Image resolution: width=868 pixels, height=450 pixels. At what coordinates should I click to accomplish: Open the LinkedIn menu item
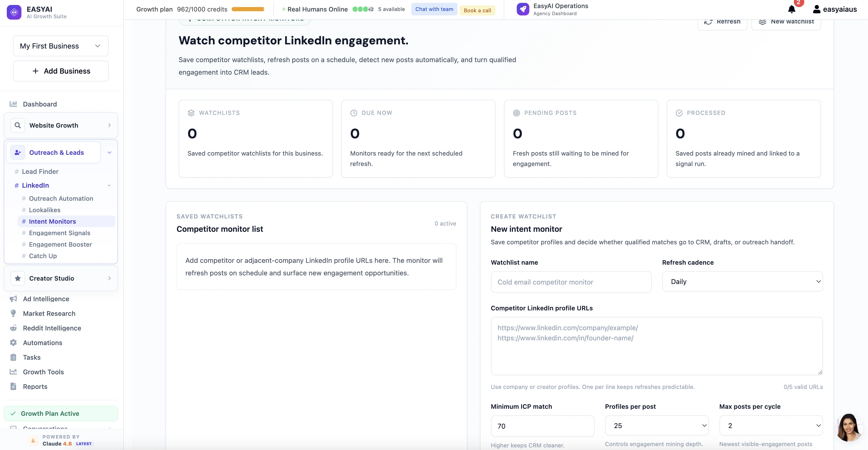click(x=35, y=185)
